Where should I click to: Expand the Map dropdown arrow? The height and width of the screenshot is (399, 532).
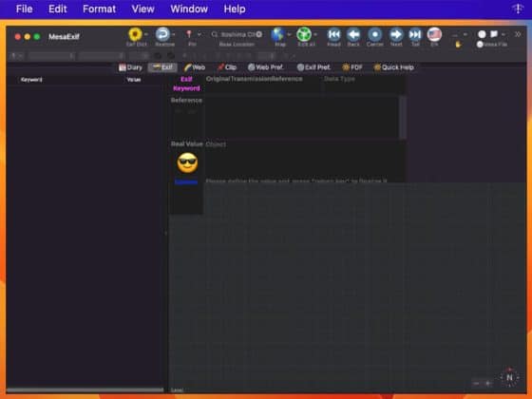tap(289, 34)
